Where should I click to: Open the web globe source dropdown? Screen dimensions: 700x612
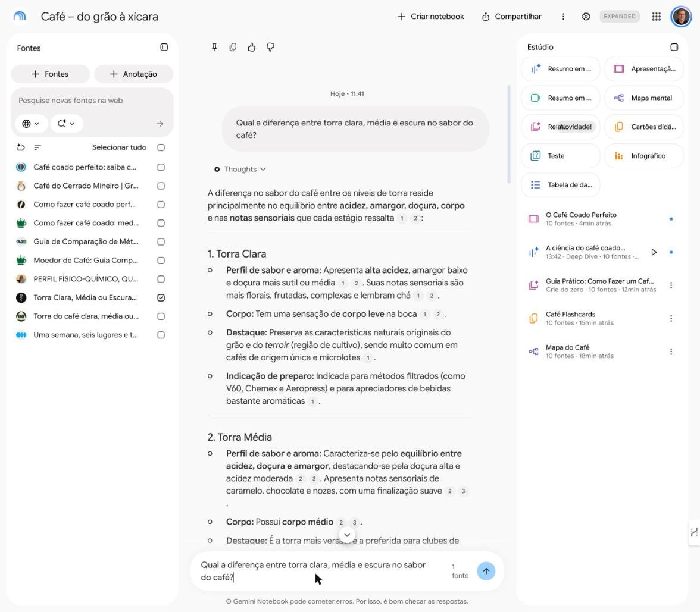tap(31, 124)
